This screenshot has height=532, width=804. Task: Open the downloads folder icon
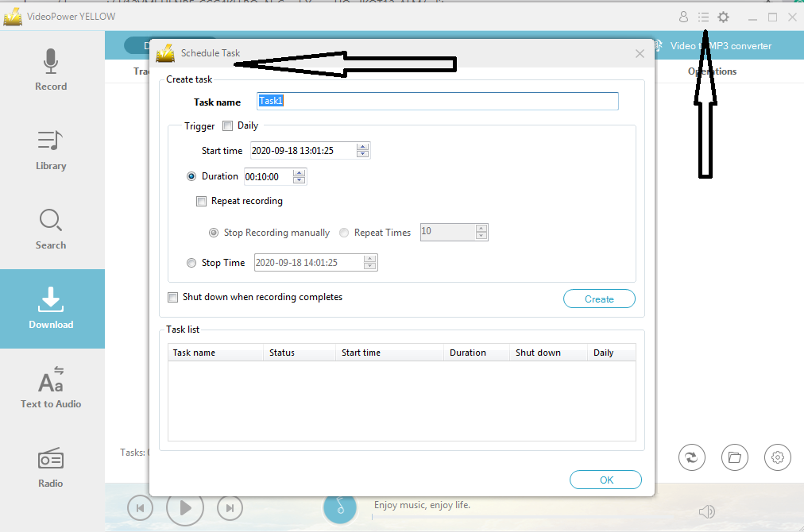pyautogui.click(x=734, y=457)
